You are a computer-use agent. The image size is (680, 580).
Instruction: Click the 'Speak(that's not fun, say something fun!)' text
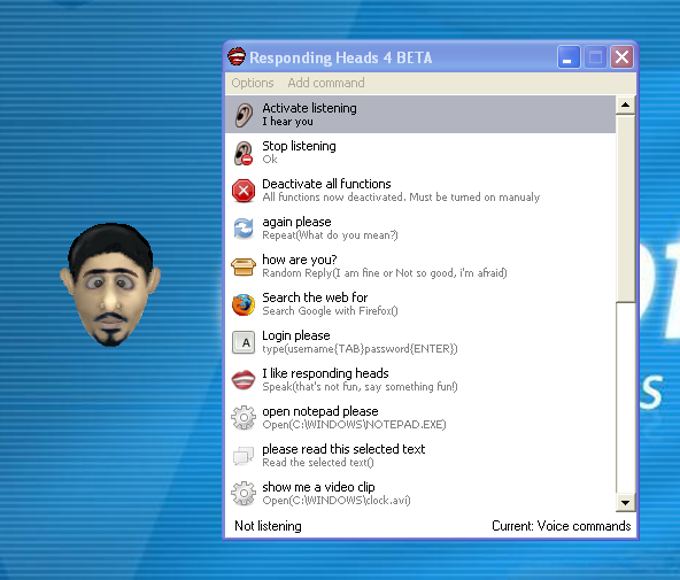tap(360, 387)
